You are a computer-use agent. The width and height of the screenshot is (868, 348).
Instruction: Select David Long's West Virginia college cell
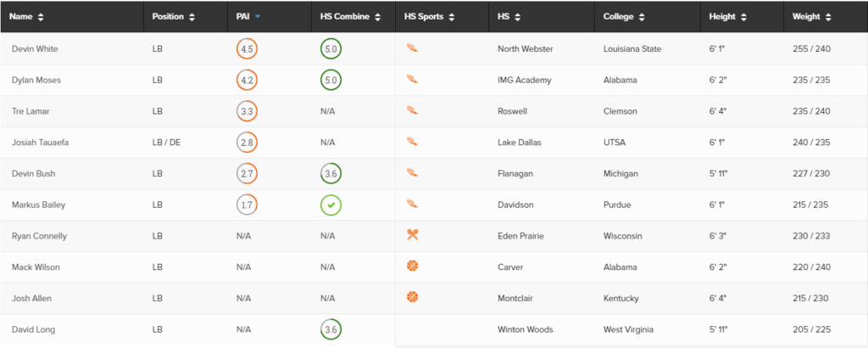628,329
